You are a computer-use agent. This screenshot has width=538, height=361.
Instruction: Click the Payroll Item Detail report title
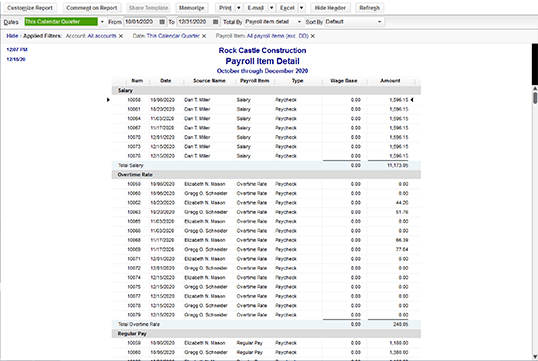(262, 61)
